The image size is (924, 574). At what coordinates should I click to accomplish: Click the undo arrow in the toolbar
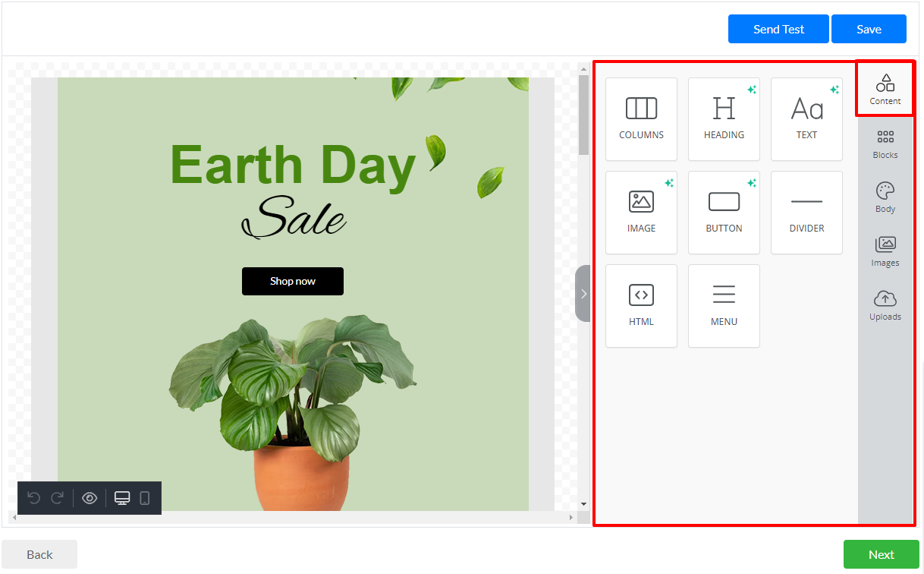33,498
